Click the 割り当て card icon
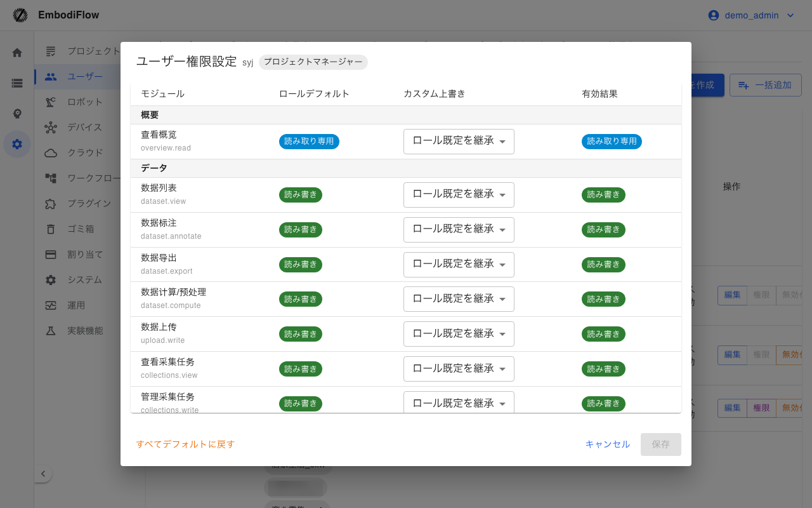The image size is (812, 508). (x=51, y=254)
